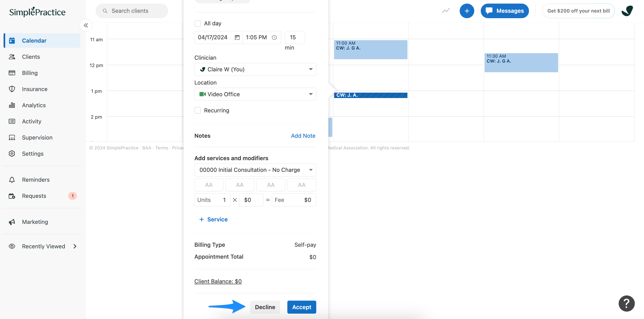Open the Initial Consultation service dropdown

click(255, 170)
